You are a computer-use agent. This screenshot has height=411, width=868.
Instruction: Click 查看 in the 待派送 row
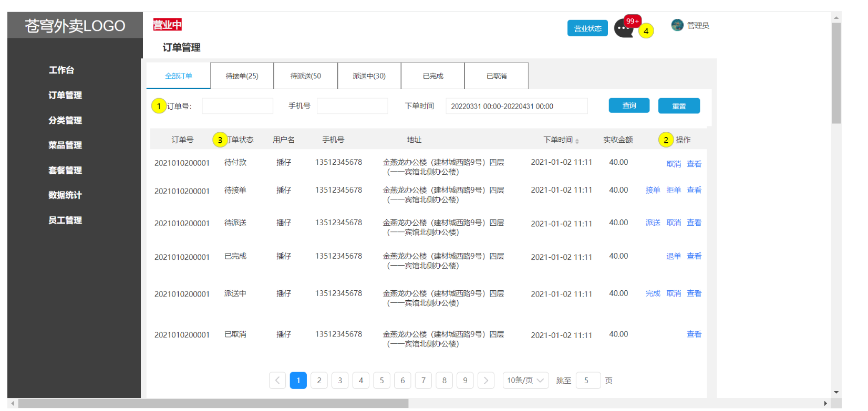pos(694,223)
